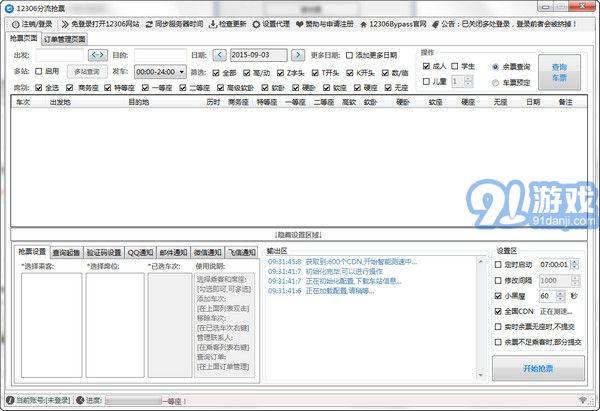Open 12306Bypass官网 home icon

pos(364,24)
